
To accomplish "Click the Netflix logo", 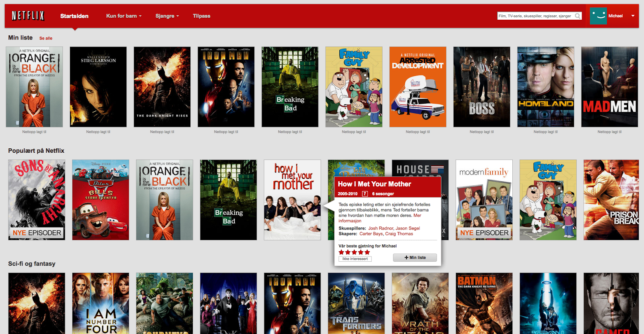I will point(28,16).
